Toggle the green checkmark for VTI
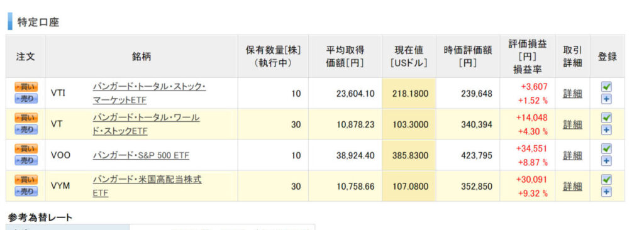The width and height of the screenshot is (644, 230). 606,87
